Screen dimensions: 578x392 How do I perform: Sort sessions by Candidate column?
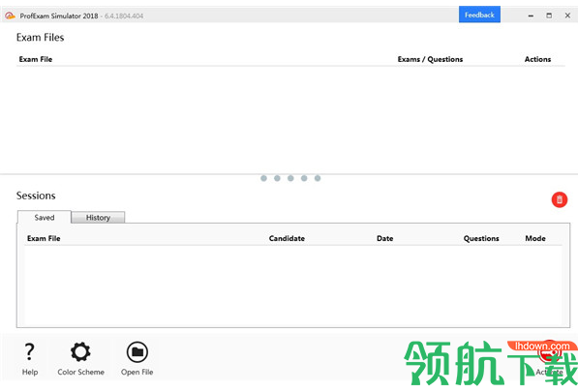point(287,238)
